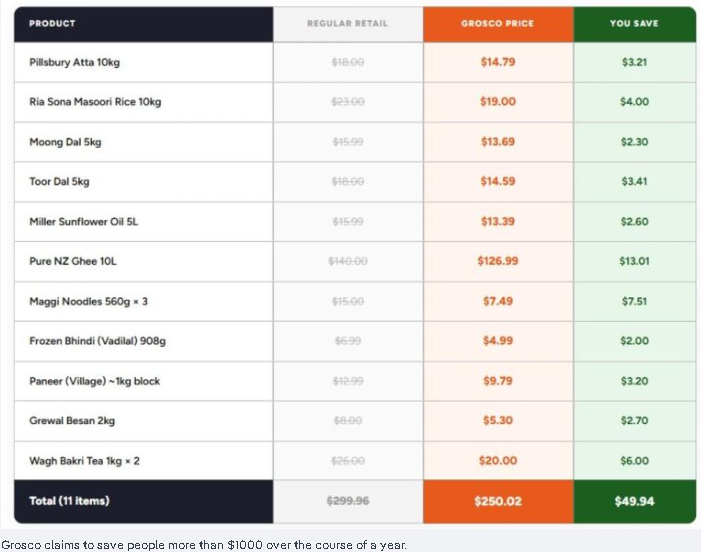The width and height of the screenshot is (701, 552).
Task: Click the $7.51 savings amount
Action: pyautogui.click(x=634, y=301)
